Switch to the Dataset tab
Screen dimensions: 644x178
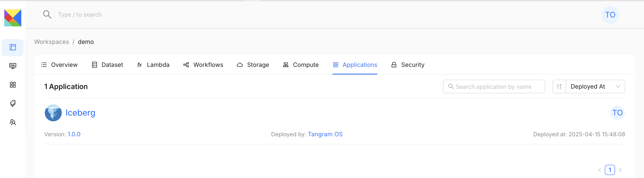108,65
